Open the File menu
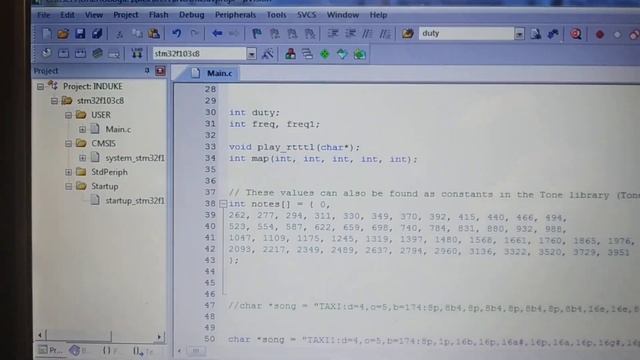The image size is (640, 360). pos(43,15)
